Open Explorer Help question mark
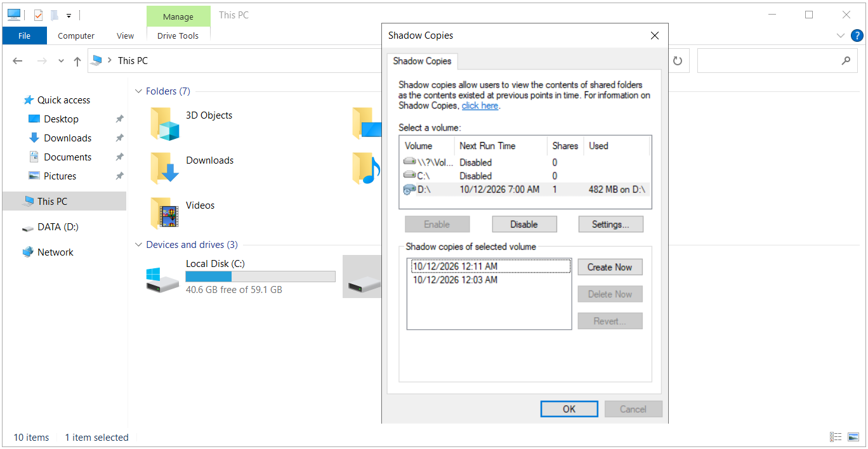This screenshot has height=449, width=868. 857,36
